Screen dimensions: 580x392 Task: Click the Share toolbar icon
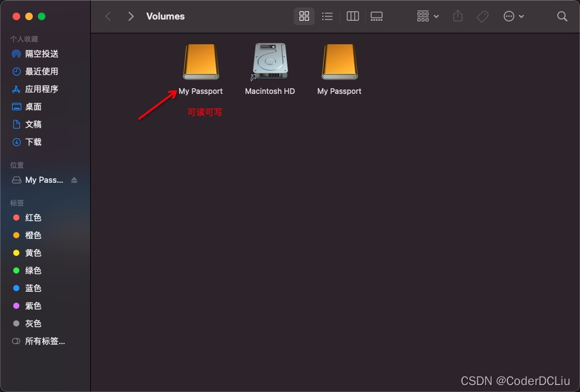(458, 16)
